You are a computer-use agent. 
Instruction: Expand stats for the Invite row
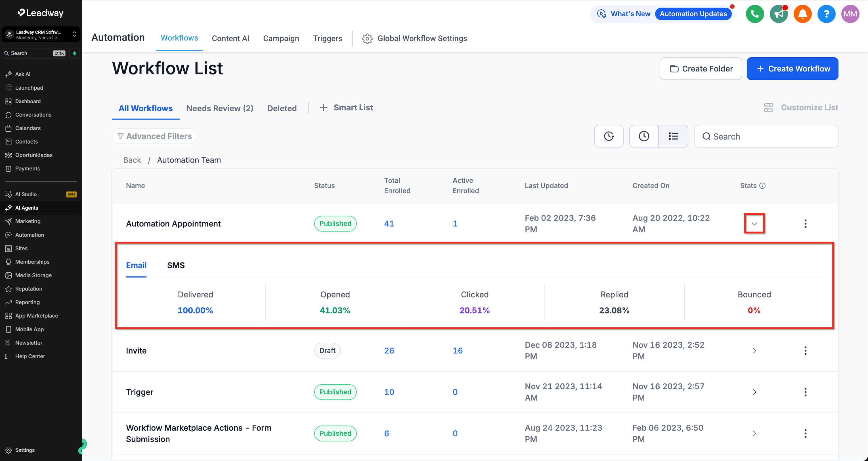coord(754,351)
